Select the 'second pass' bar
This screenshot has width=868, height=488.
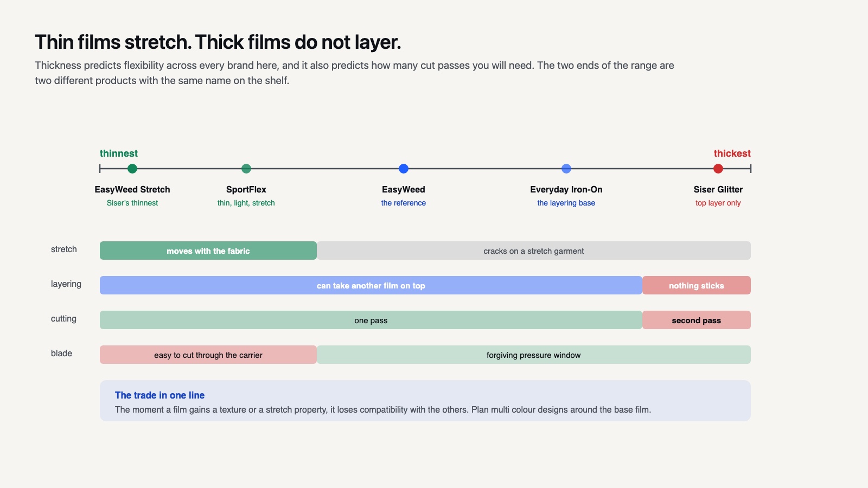pos(697,320)
